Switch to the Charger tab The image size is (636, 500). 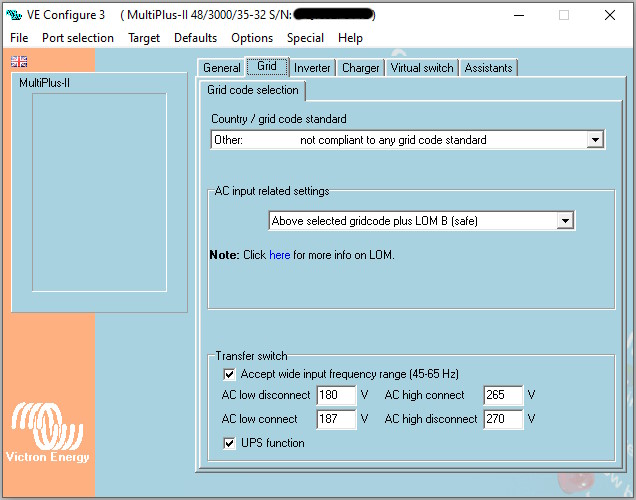[x=360, y=68]
